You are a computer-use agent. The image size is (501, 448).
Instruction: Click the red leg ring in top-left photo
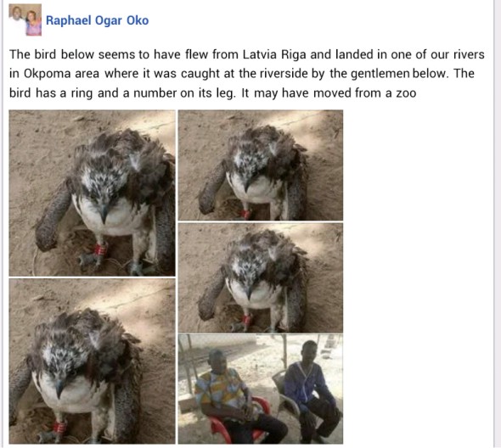pos(100,249)
